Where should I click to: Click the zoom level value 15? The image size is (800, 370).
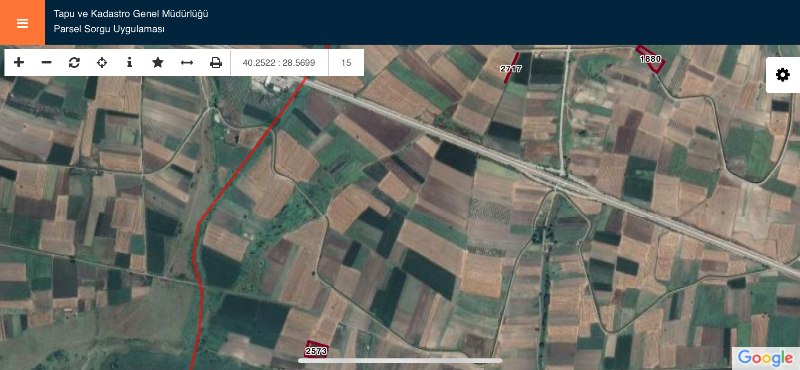coord(346,63)
